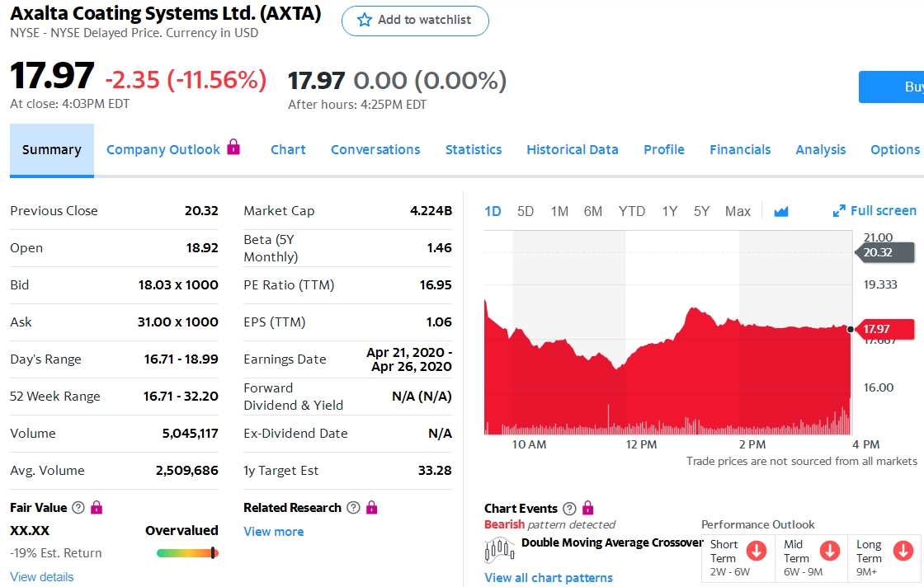
Task: Click the star icon to add to watchlist
Action: click(x=365, y=21)
